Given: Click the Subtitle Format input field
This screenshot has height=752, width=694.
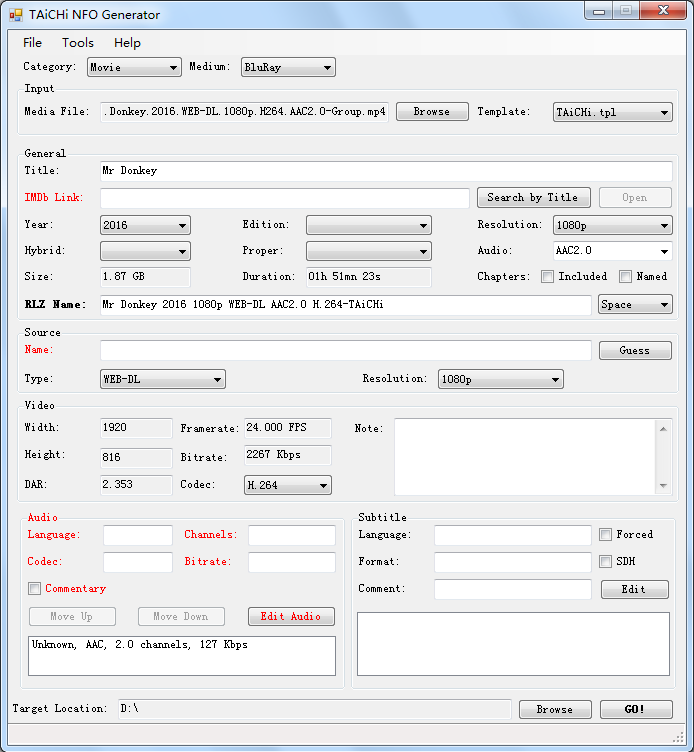Looking at the screenshot, I should pos(513,562).
